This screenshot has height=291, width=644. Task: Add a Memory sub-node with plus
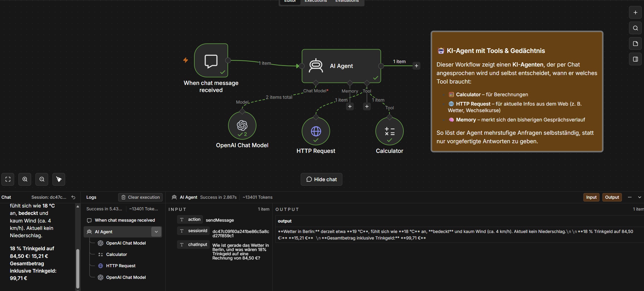click(350, 106)
